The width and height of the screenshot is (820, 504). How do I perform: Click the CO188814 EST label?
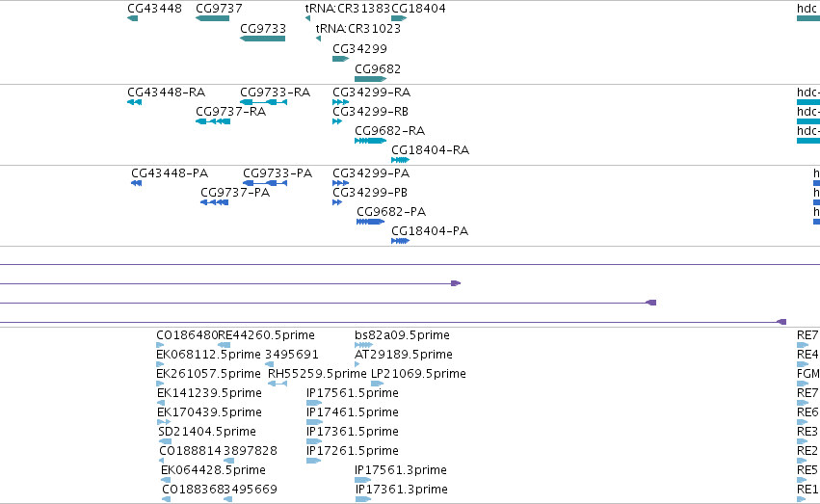(191, 451)
